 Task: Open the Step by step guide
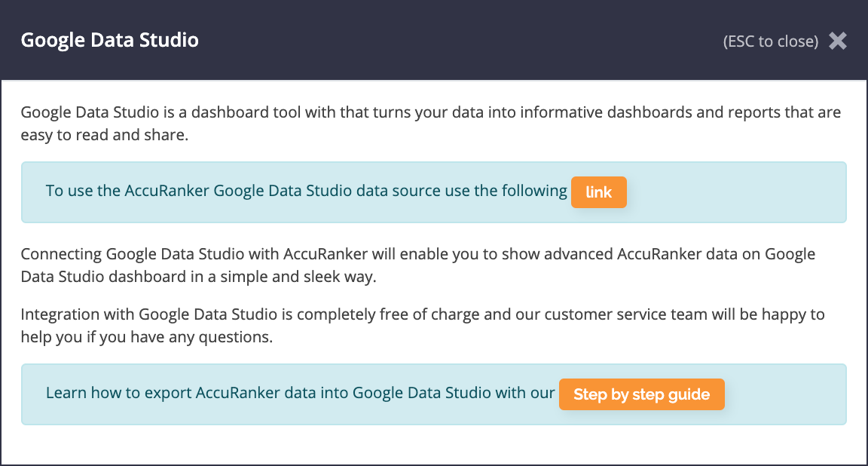pos(641,394)
